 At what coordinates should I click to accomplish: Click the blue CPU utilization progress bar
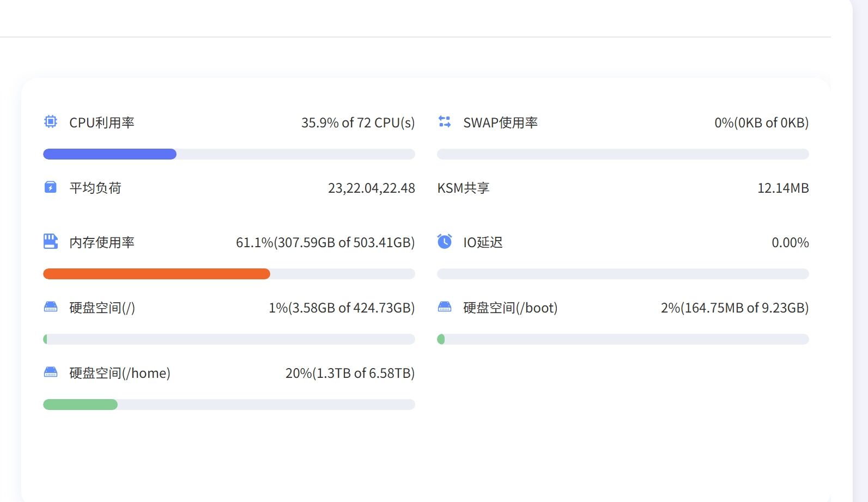pyautogui.click(x=110, y=154)
